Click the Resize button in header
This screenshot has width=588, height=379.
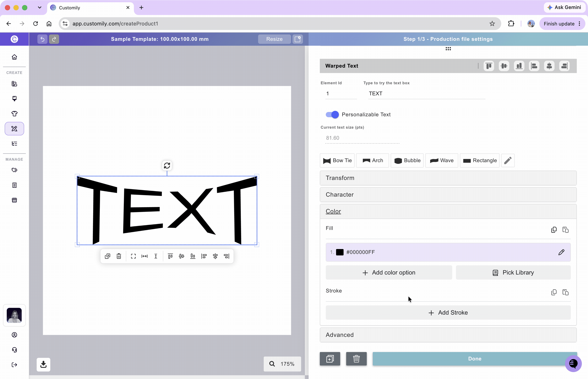point(274,39)
